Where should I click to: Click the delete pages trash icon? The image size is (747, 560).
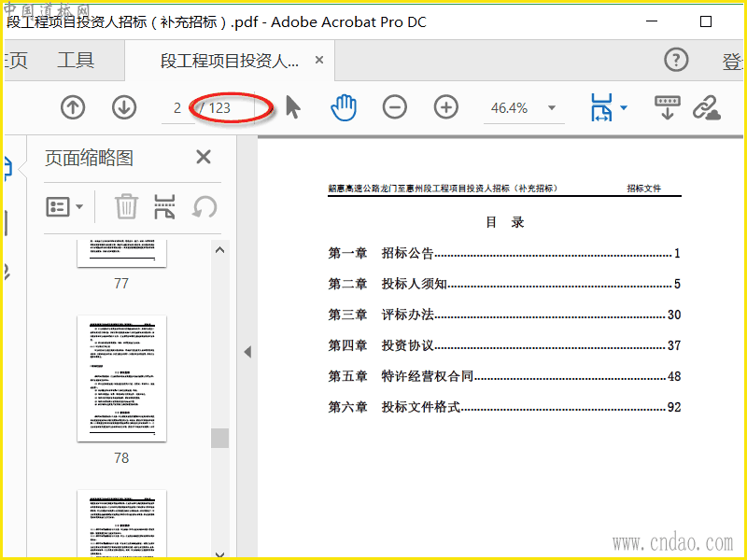(x=126, y=206)
